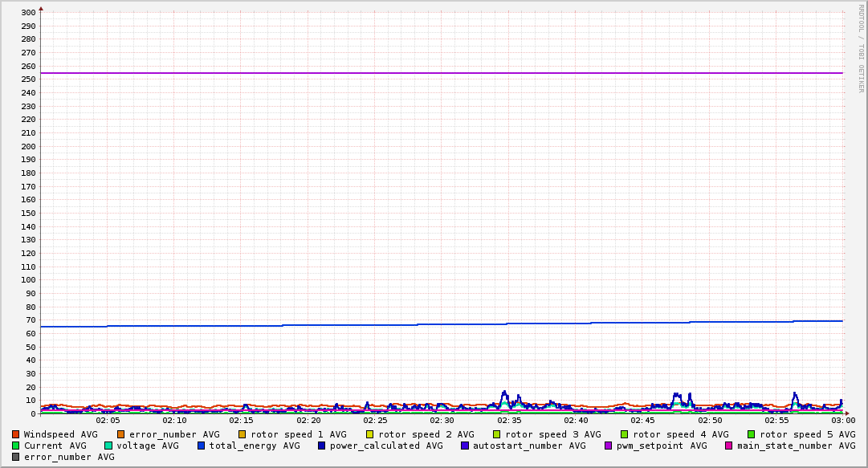Click the RRDTOOL / TOBI OETIKER watermark

tap(862, 48)
